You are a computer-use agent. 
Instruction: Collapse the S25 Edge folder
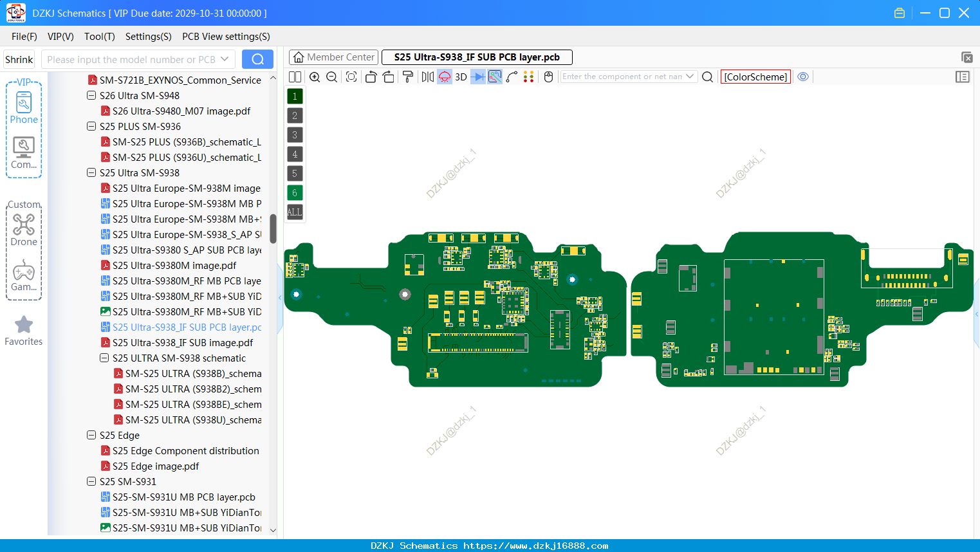(91, 435)
